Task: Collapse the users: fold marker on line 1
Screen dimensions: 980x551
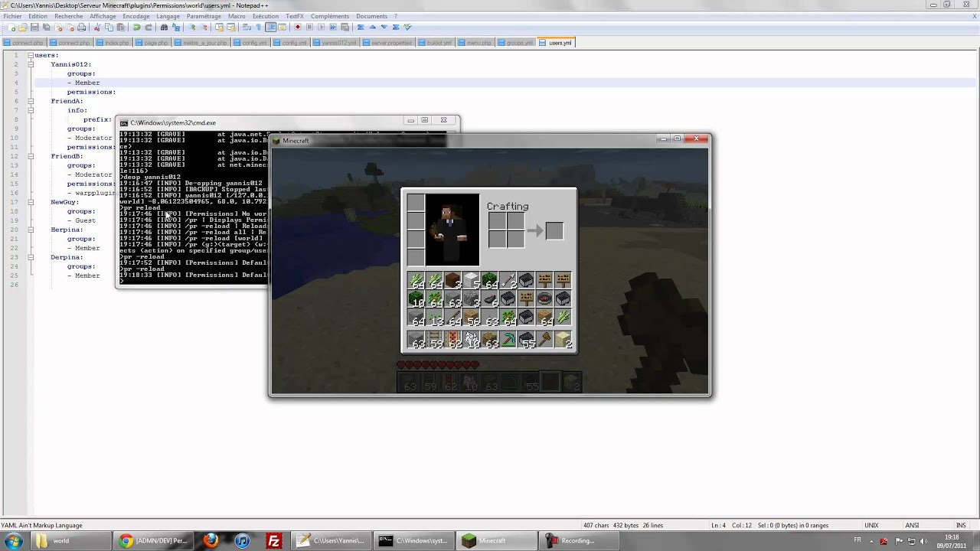Action: [x=31, y=55]
